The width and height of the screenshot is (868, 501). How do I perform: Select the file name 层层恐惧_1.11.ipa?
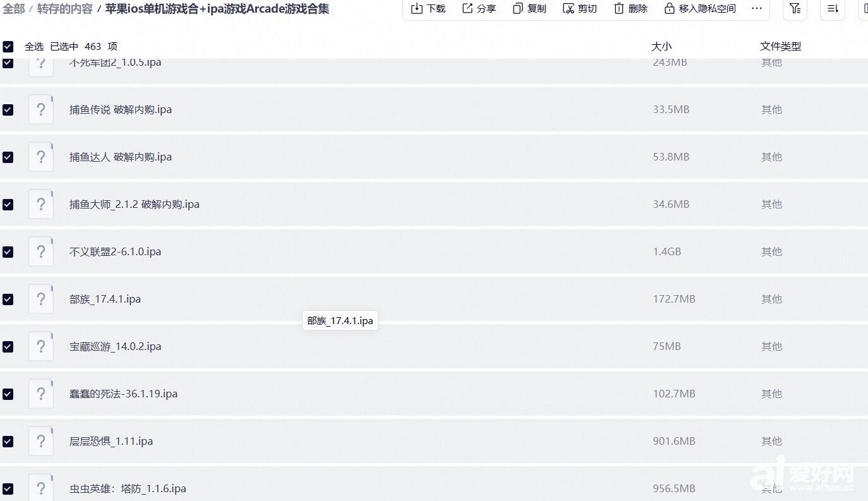111,441
